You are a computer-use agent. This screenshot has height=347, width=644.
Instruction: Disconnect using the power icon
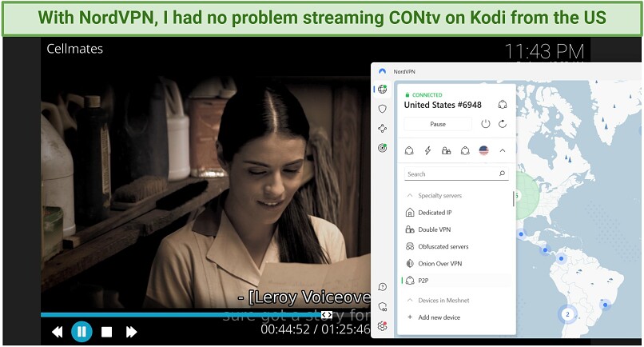tap(486, 124)
